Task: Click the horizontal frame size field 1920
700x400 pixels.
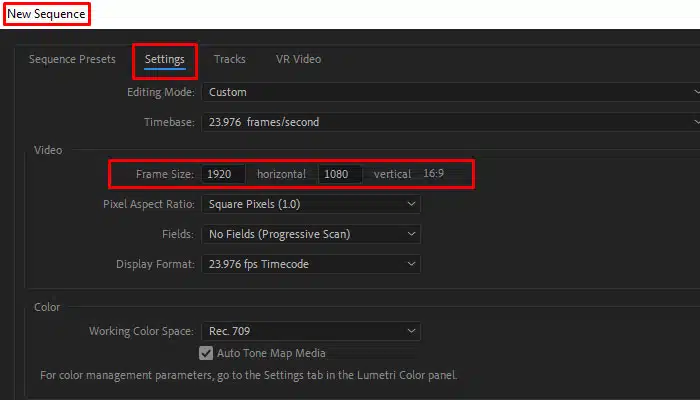Action: tap(223, 174)
